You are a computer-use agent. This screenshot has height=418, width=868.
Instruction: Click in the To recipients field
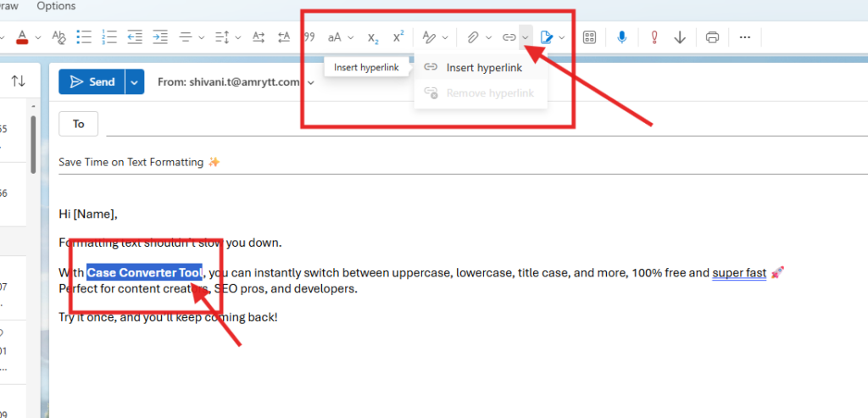(487, 124)
